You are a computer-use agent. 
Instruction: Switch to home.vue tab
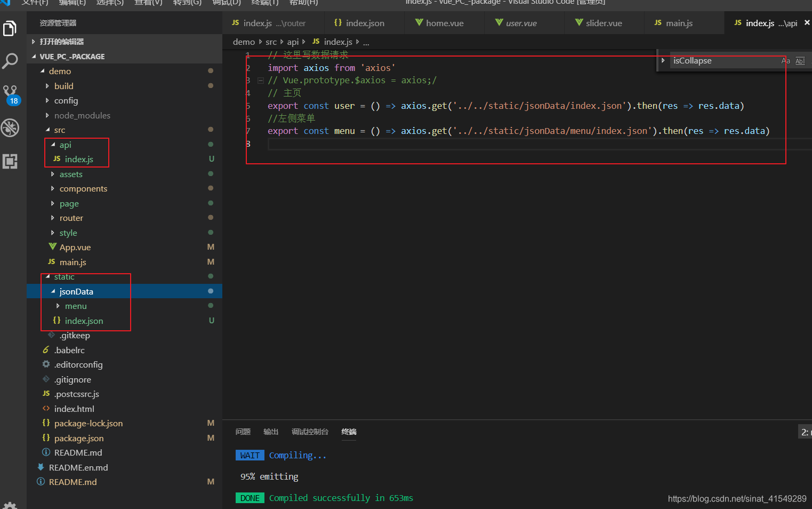(x=444, y=23)
